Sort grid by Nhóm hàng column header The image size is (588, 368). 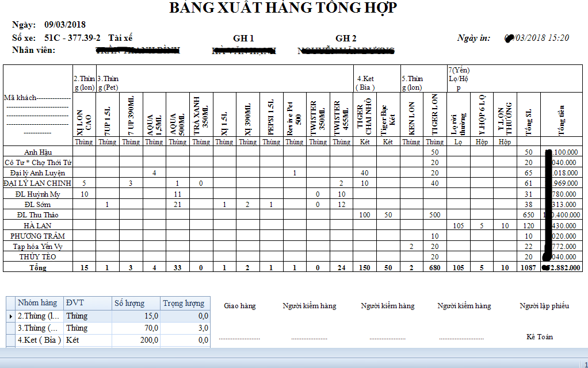(39, 303)
